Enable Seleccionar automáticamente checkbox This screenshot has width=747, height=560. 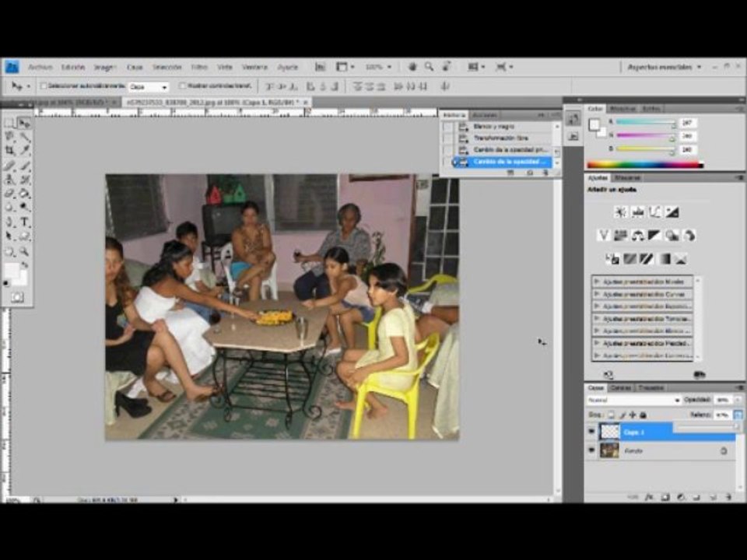tap(44, 86)
